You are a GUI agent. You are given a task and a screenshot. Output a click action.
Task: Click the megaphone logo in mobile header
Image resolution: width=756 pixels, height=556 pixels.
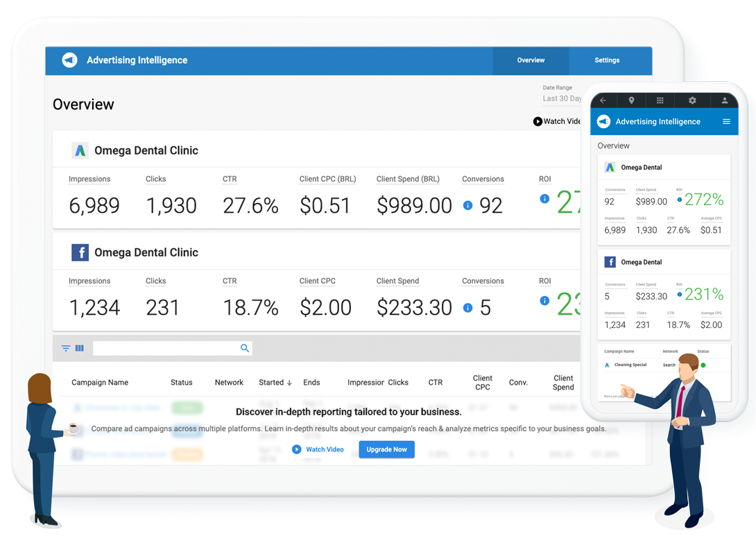[603, 121]
